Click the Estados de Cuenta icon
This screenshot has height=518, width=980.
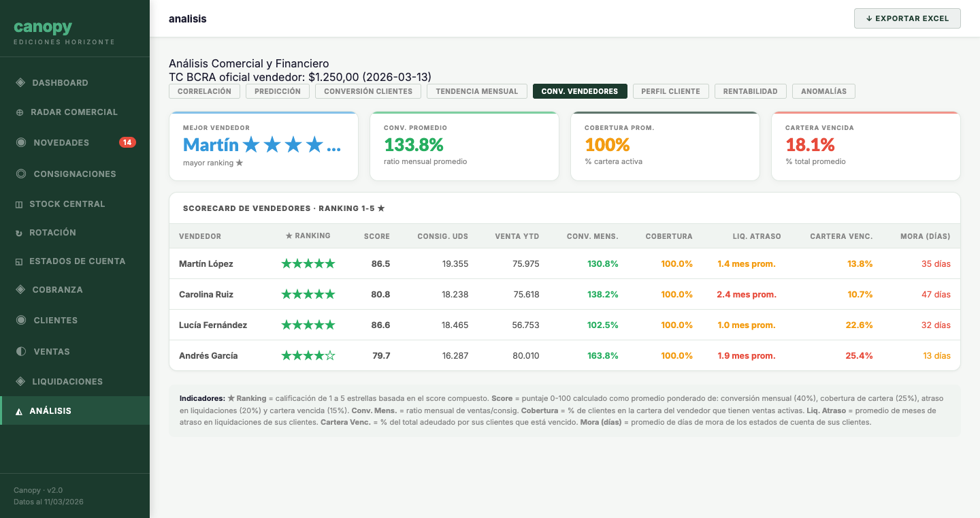(19, 261)
